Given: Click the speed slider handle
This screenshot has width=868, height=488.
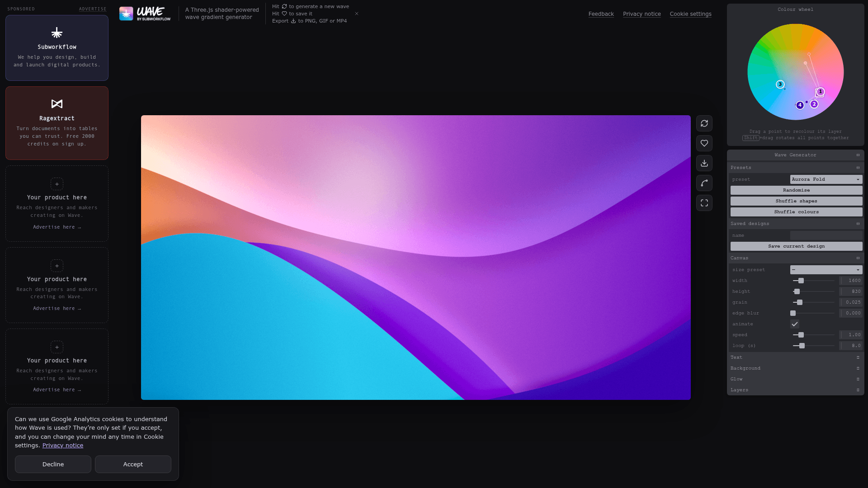Looking at the screenshot, I should point(801,335).
